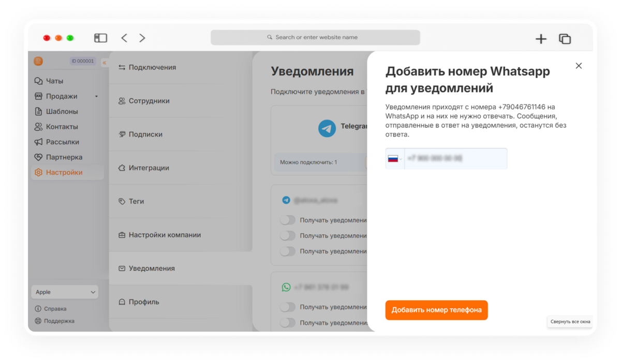Click the Профиль icon
621x364 pixels.
pyautogui.click(x=122, y=302)
